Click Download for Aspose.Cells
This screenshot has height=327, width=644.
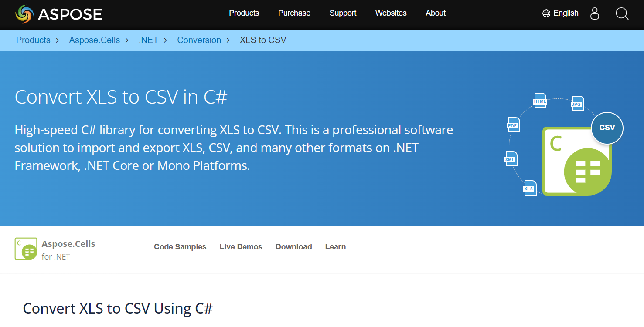pos(293,247)
